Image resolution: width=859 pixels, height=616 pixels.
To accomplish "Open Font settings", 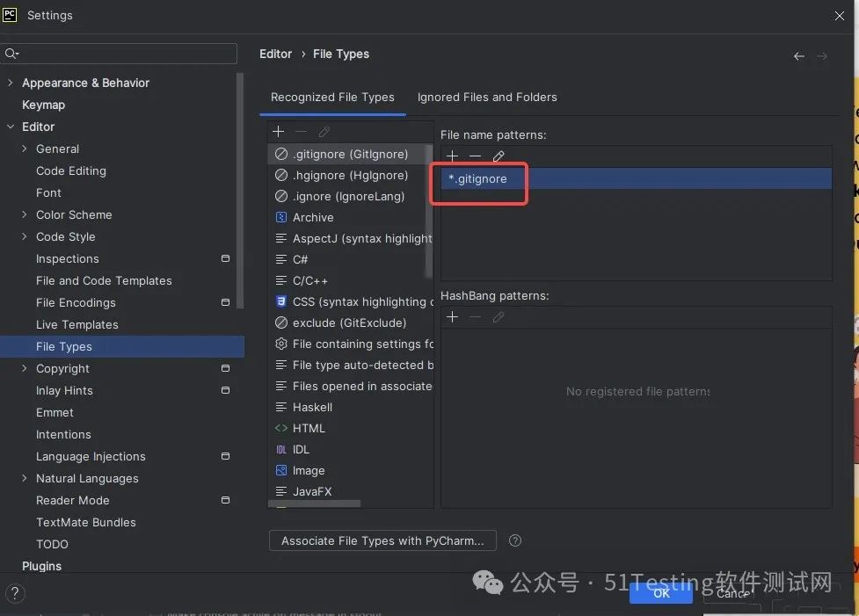I will click(x=48, y=192).
